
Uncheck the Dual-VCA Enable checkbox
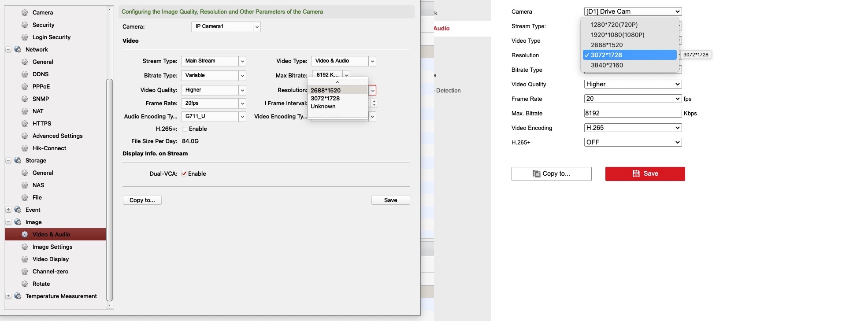tap(184, 174)
